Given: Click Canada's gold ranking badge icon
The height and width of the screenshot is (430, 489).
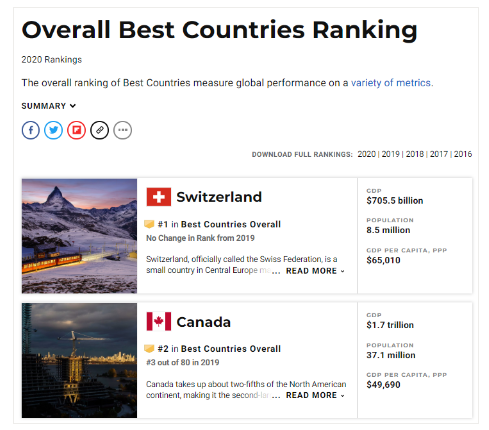Looking at the screenshot, I should pyautogui.click(x=149, y=348).
